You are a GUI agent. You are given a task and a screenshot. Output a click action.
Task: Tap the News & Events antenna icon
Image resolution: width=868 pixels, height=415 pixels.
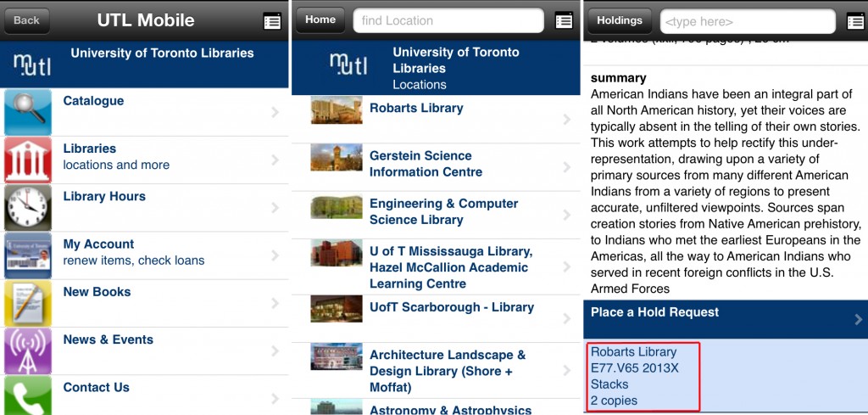pos(28,351)
